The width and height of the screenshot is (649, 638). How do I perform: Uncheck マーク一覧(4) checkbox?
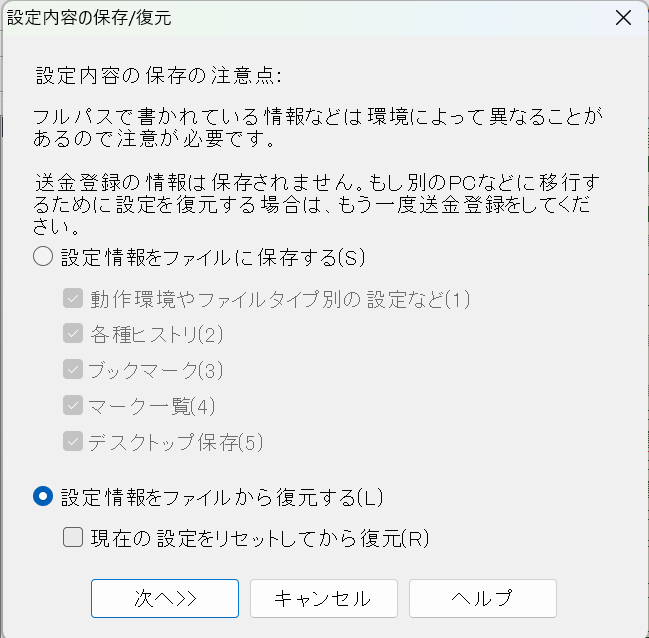pos(73,406)
